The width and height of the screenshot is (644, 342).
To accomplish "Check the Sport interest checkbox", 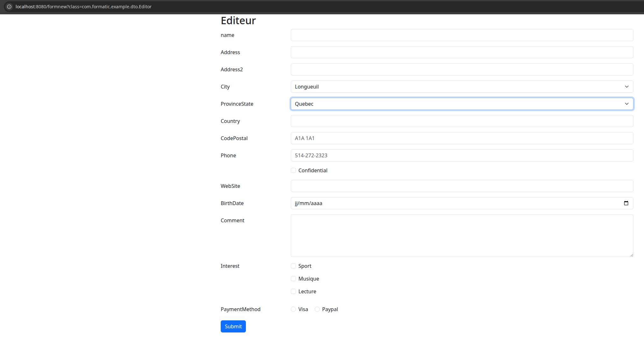I will point(293,266).
